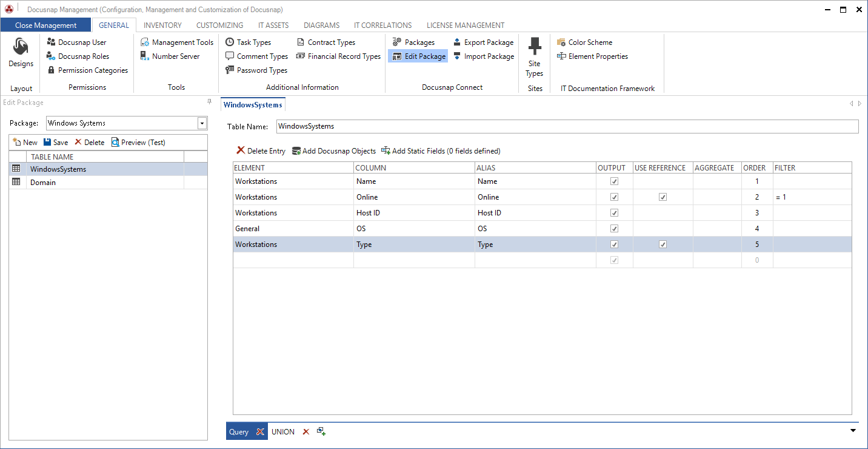The height and width of the screenshot is (449, 868).
Task: Expand the query tabs overflow arrow
Action: point(853,431)
